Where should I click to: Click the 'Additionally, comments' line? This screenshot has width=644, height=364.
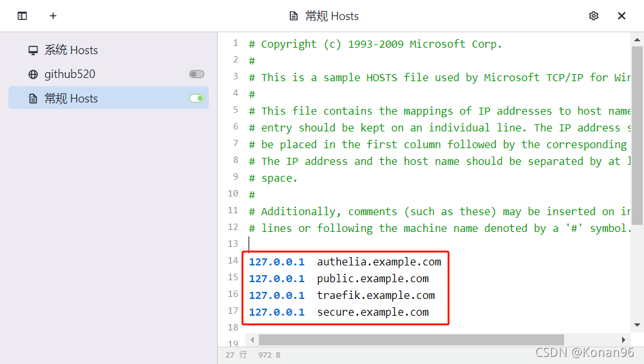(x=439, y=212)
